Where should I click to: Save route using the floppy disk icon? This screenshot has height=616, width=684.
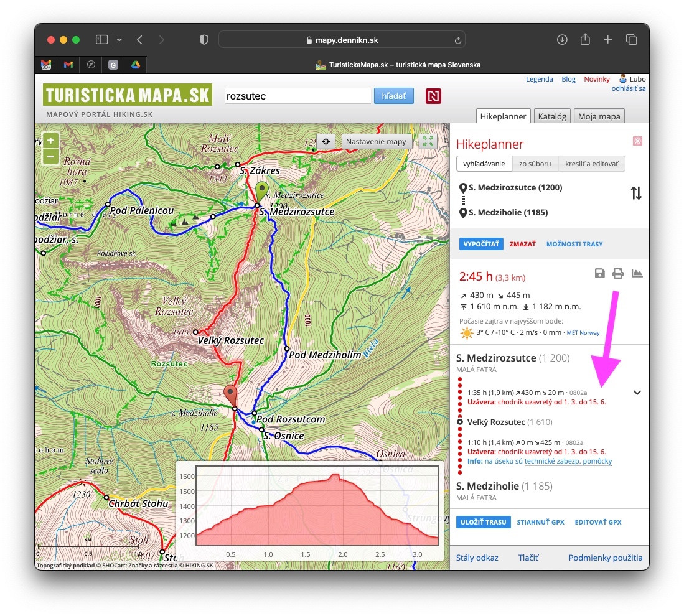coord(599,273)
